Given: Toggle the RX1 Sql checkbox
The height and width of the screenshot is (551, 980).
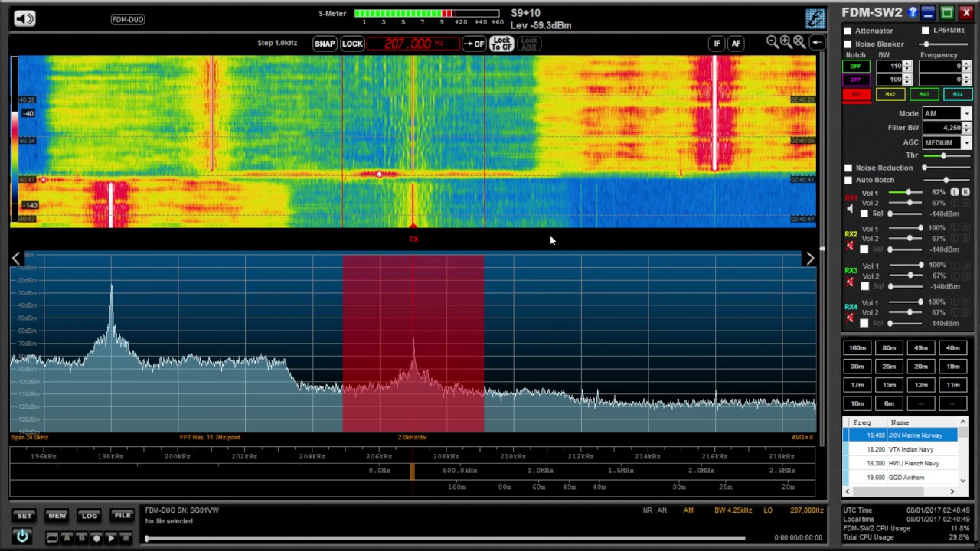Looking at the screenshot, I should (x=864, y=214).
